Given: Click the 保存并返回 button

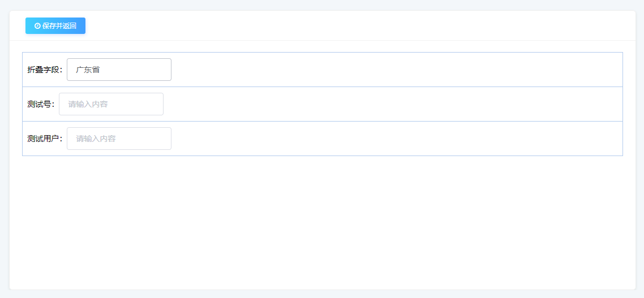Looking at the screenshot, I should pos(55,25).
